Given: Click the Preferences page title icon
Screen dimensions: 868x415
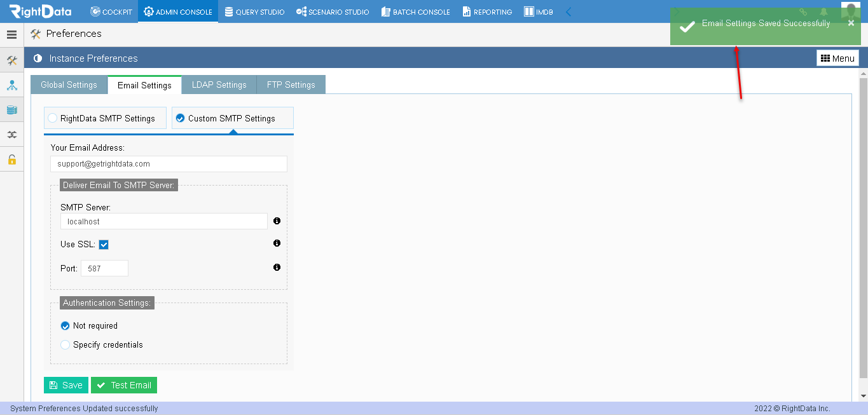Looking at the screenshot, I should click(x=36, y=34).
